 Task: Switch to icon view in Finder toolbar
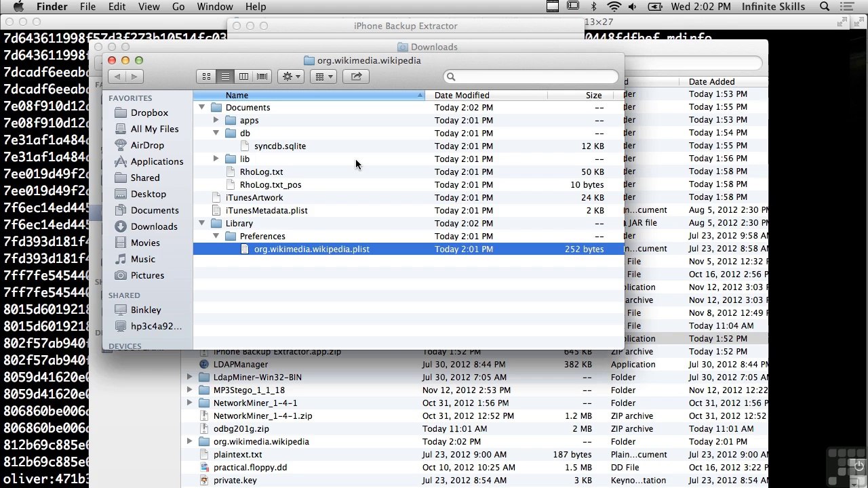pos(207,77)
